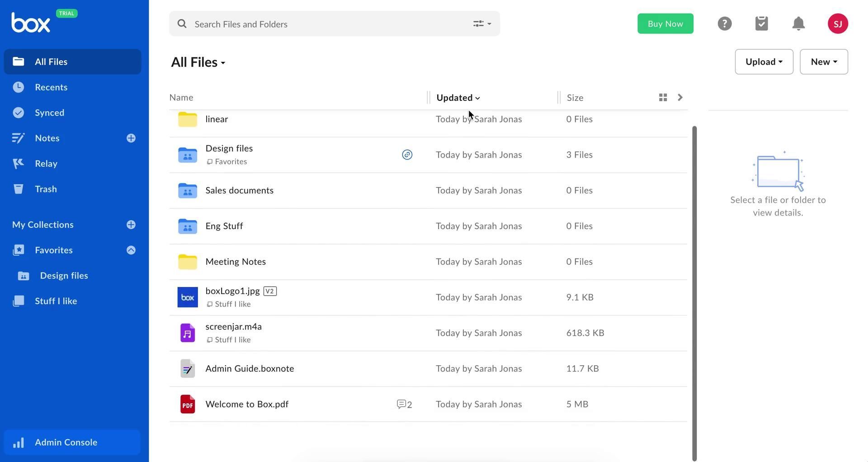Open the New item dropdown
Screen dimensions: 868x462
823,62
